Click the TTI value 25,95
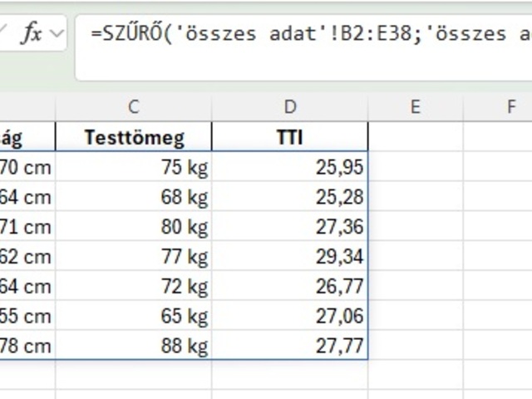532x399 pixels. (290, 167)
